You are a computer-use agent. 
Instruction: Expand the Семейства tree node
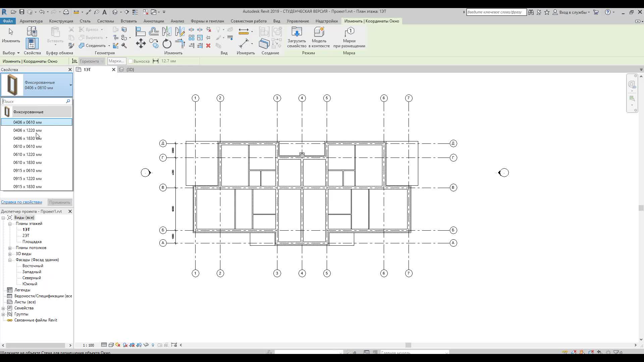[x=3, y=308]
